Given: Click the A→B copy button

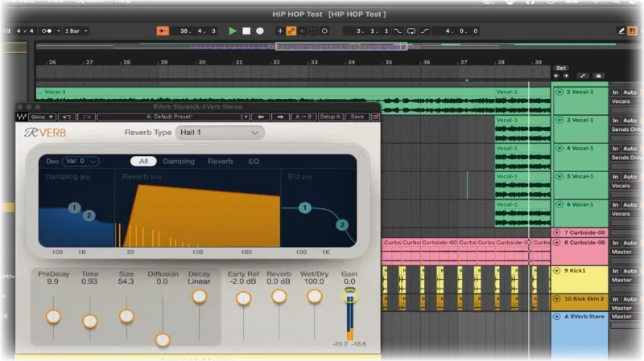Looking at the screenshot, I should point(303,117).
